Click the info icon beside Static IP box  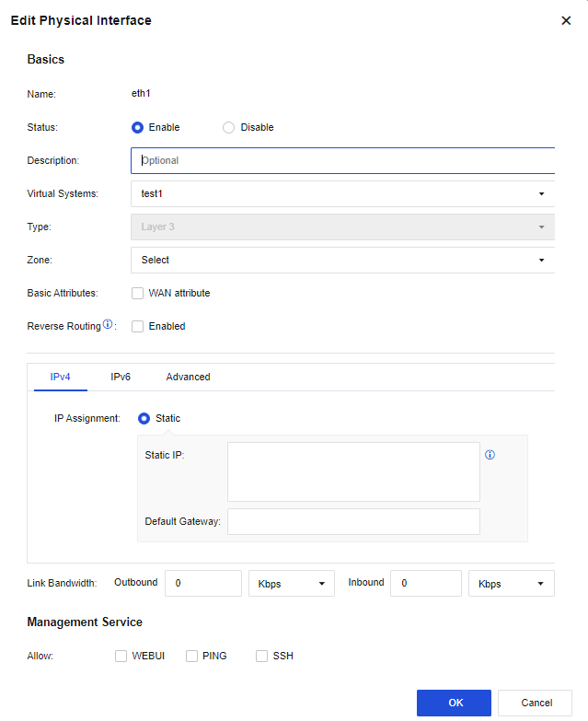[x=490, y=455]
